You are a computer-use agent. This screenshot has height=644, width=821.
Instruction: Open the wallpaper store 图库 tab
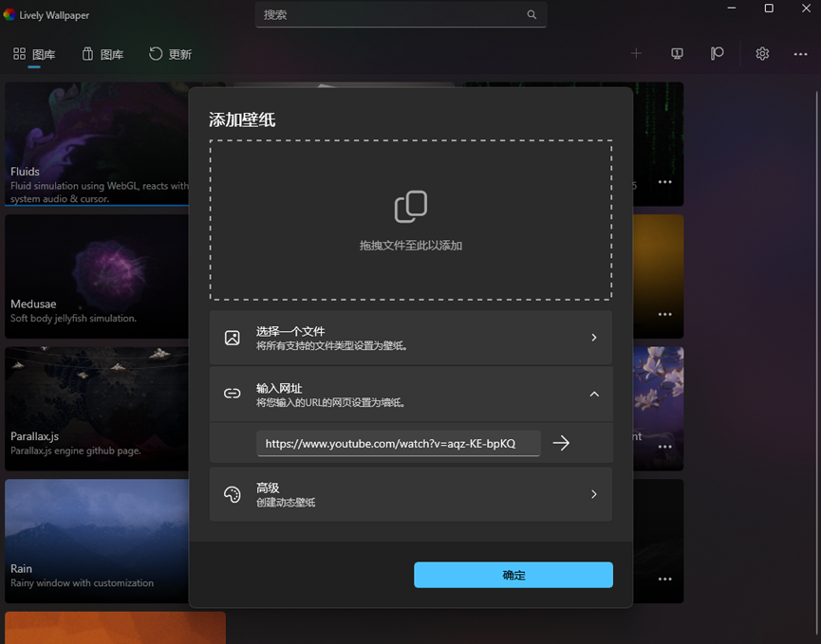[102, 54]
